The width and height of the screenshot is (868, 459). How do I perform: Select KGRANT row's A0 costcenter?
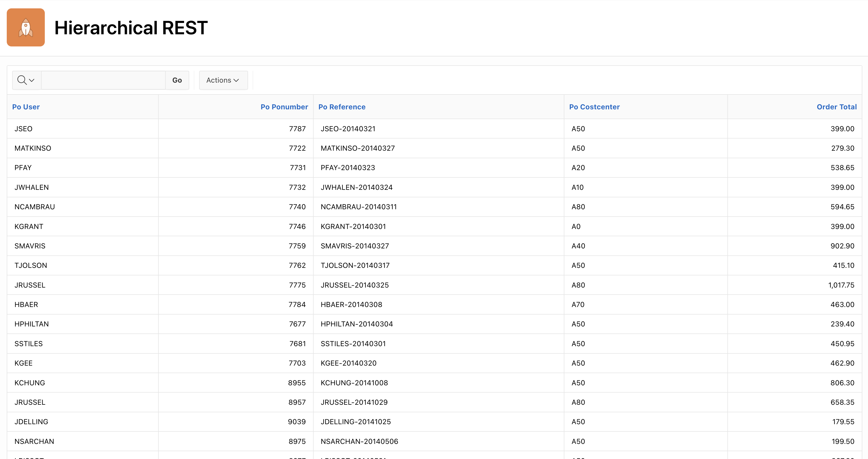pos(576,227)
